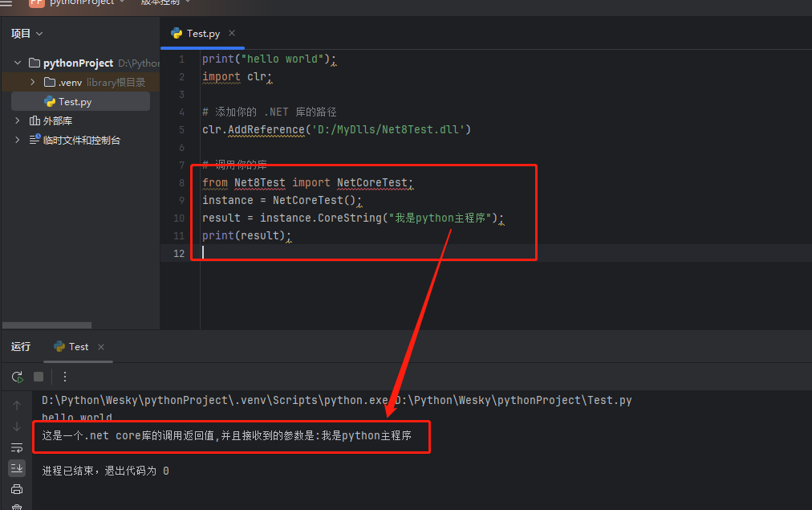Click the up arrow in run console
The width and height of the screenshot is (812, 510).
[x=17, y=406]
